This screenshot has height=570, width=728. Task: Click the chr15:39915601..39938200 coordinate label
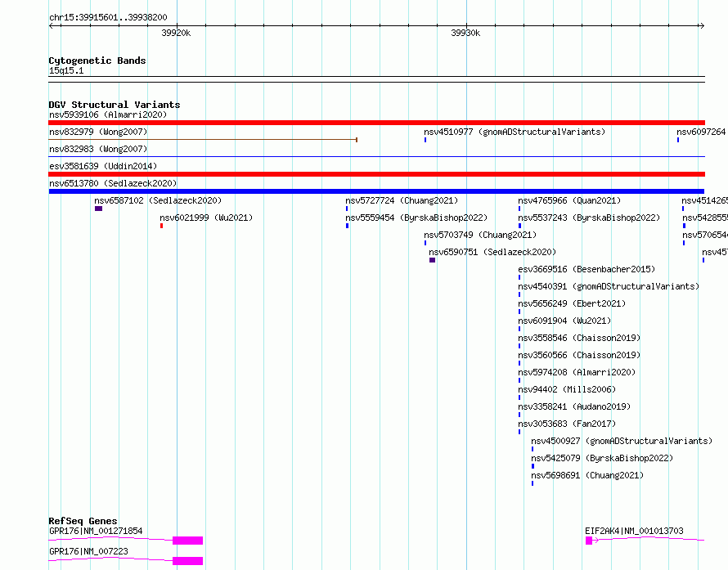click(108, 17)
